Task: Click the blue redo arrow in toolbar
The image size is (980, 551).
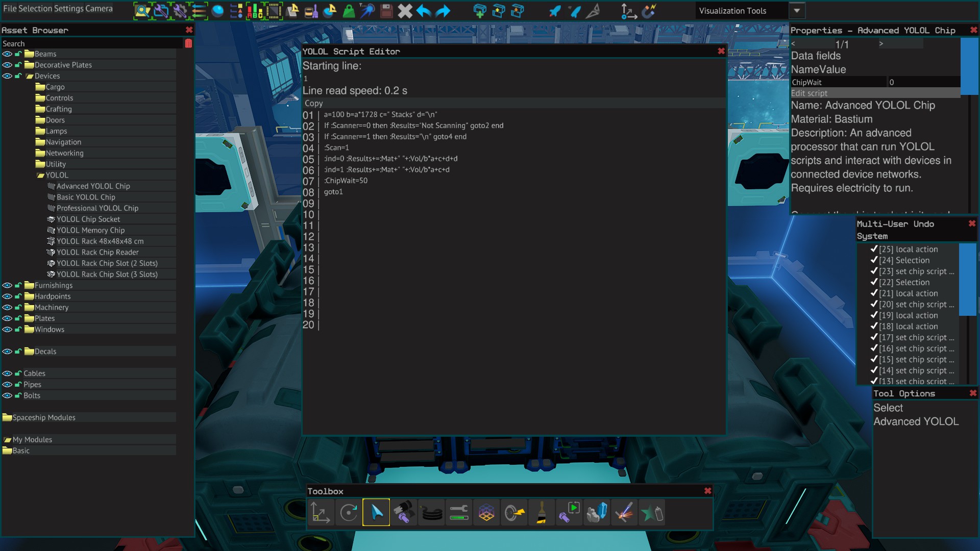Action: click(x=443, y=11)
